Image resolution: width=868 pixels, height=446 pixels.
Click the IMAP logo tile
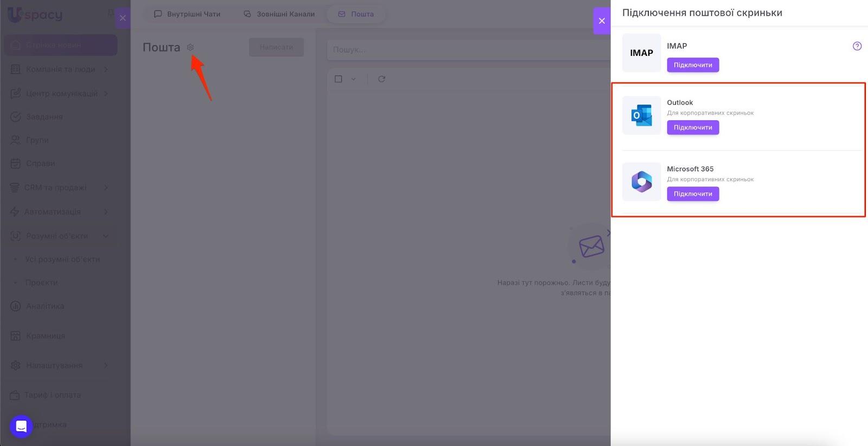(x=642, y=53)
